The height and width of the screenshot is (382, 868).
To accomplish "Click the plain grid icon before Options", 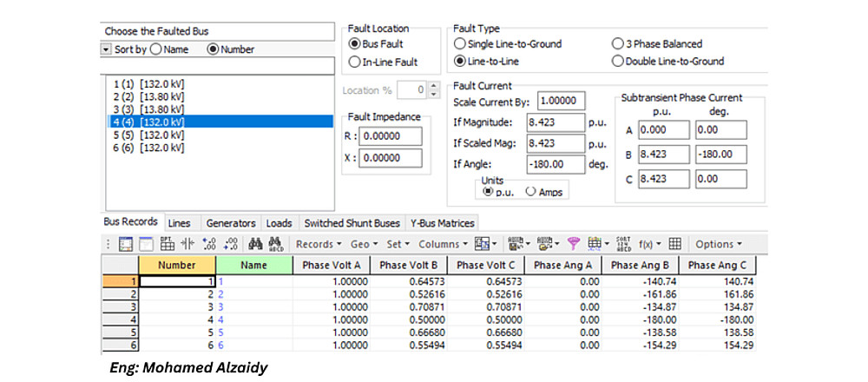I will coord(674,244).
